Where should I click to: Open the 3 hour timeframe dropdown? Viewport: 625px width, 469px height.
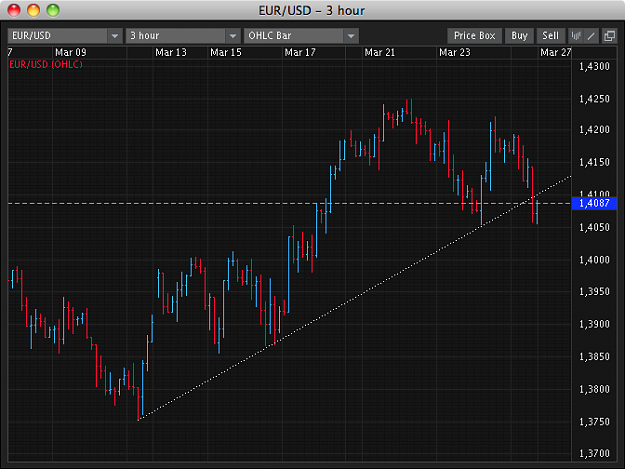(183, 36)
